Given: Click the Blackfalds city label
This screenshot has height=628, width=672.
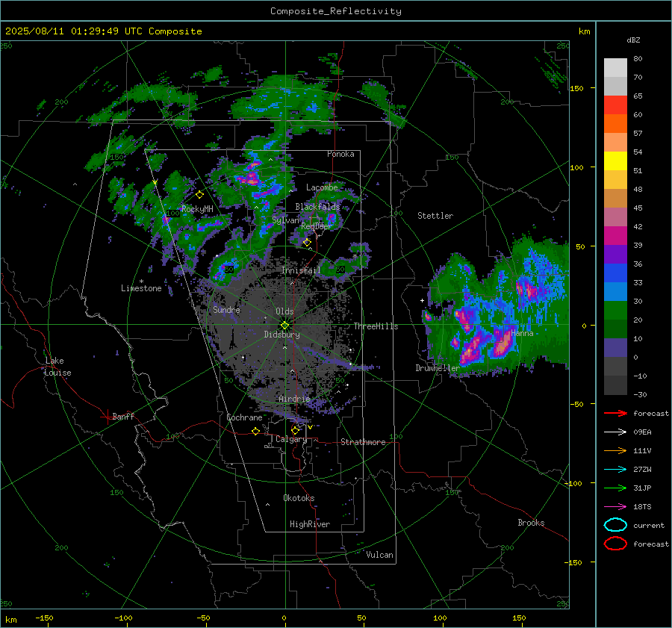Looking at the screenshot, I should point(317,207).
